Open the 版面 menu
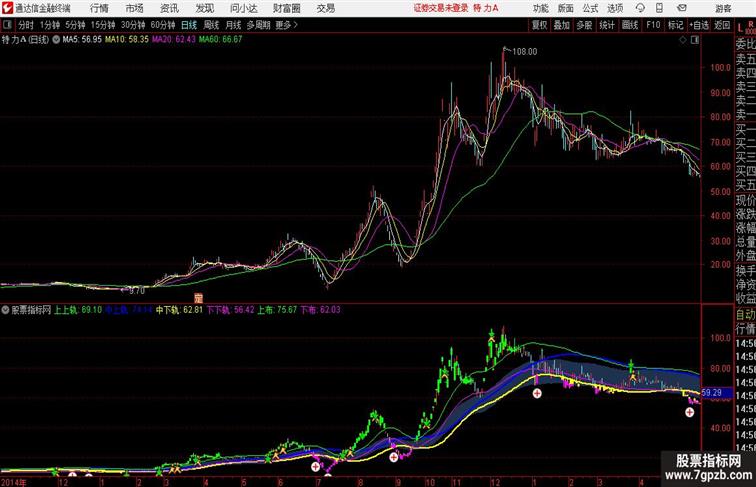 [x=565, y=8]
